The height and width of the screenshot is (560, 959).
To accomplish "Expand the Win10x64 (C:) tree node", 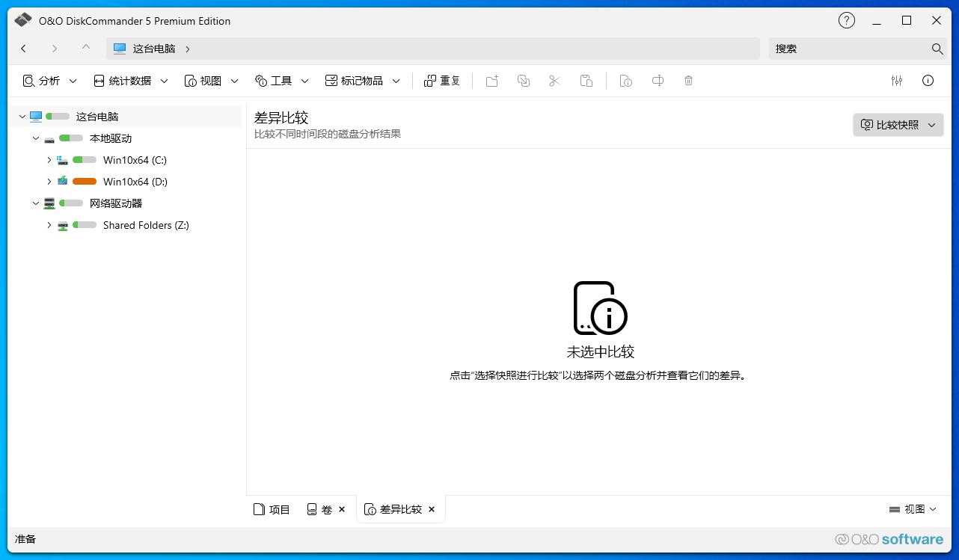I will click(49, 159).
